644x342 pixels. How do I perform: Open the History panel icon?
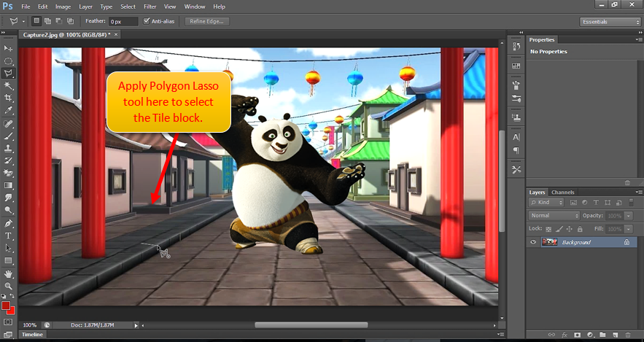pyautogui.click(x=516, y=47)
